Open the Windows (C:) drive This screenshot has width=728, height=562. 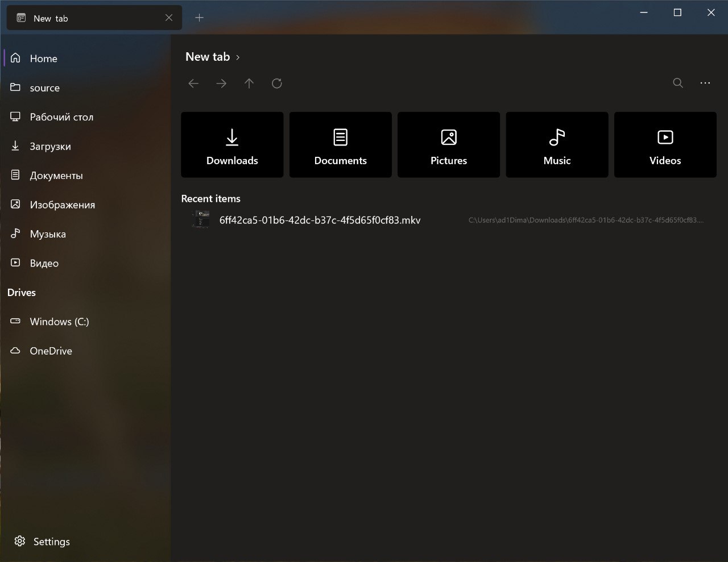85,322
